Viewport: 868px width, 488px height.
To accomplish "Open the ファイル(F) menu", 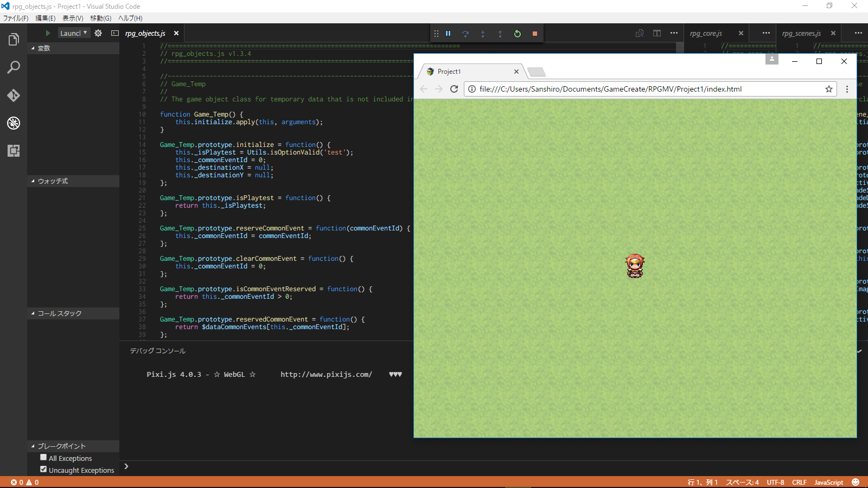I will [16, 18].
